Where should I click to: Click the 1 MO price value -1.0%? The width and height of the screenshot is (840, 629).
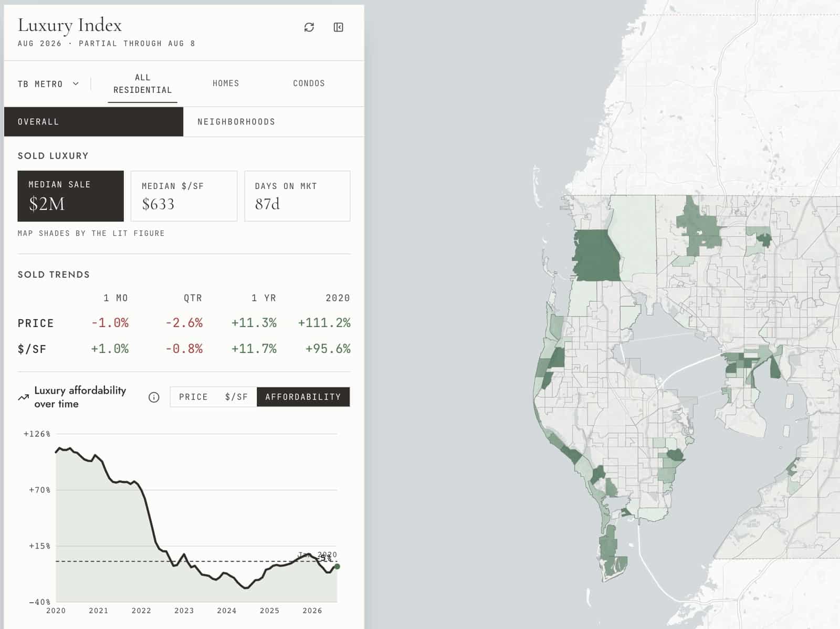110,323
